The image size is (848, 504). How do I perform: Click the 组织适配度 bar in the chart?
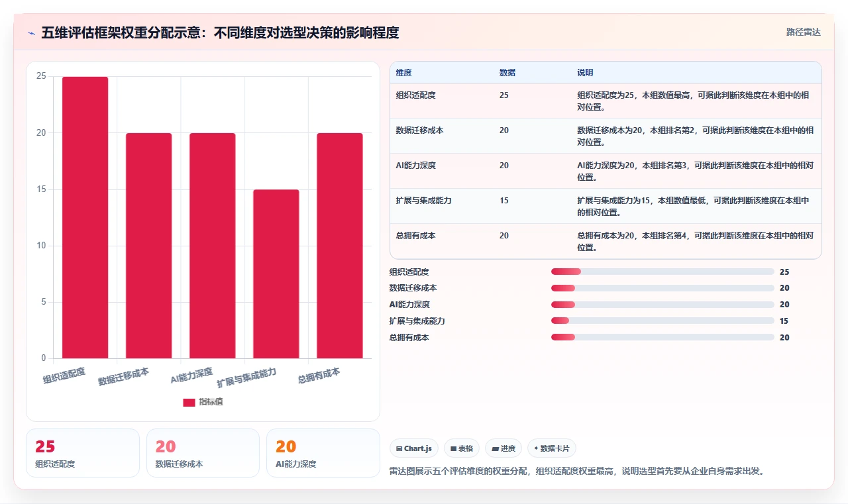[85, 217]
